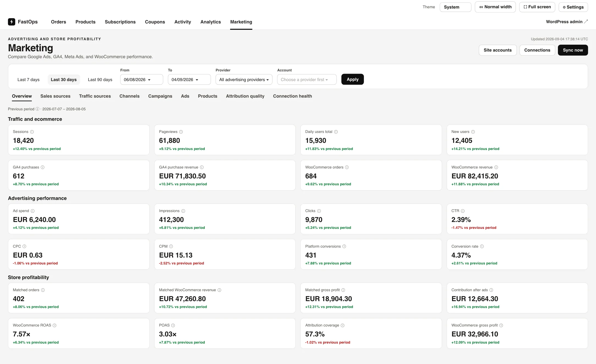Screen dimensions: 596x364
Task: Show Matched WooCommerce revenue info icon
Action: 219,290
